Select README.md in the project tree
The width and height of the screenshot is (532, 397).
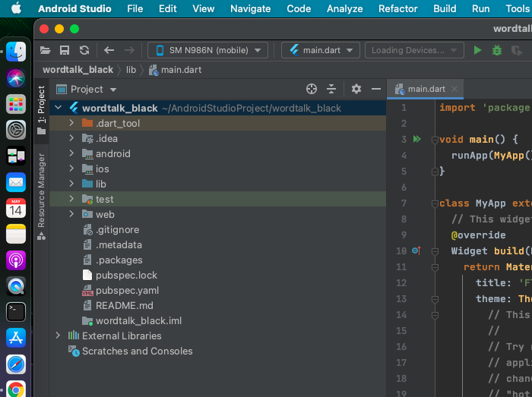click(x=124, y=306)
